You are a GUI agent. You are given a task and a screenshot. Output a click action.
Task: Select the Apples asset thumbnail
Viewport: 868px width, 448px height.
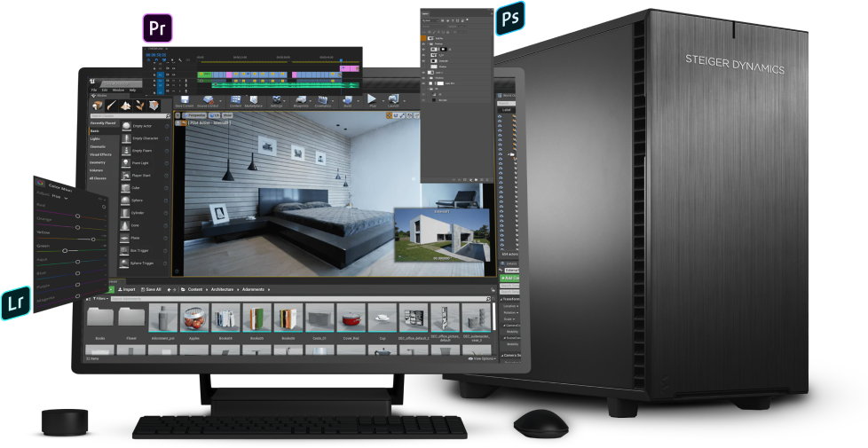(x=195, y=320)
